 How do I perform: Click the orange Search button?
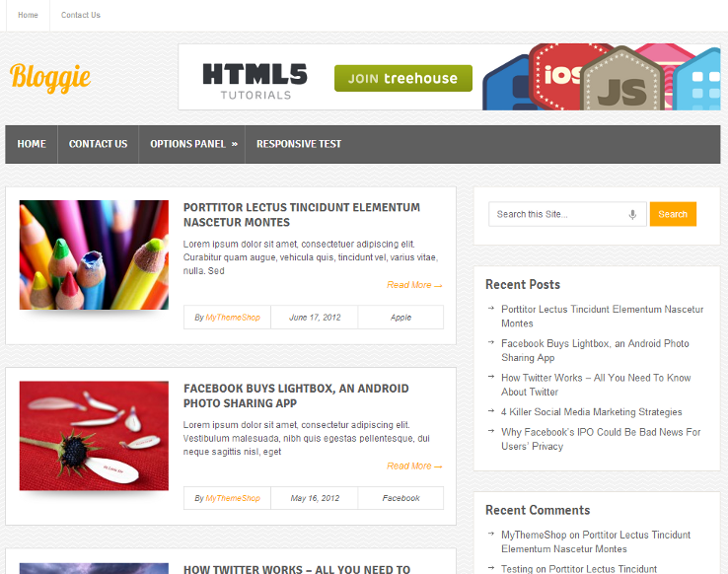[673, 214]
